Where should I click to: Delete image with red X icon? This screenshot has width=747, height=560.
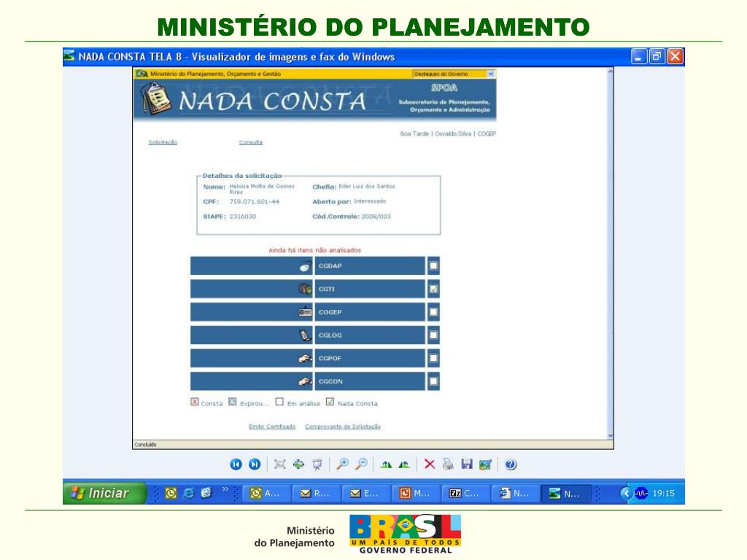coord(429,464)
